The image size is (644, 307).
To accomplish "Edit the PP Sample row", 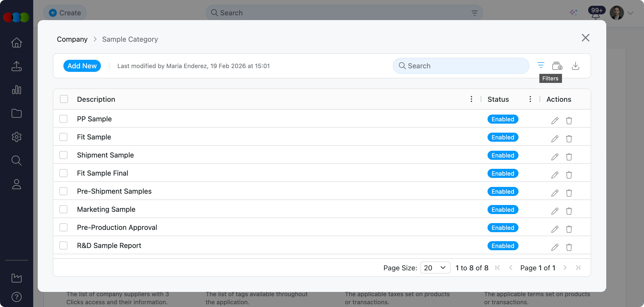I will pos(555,121).
